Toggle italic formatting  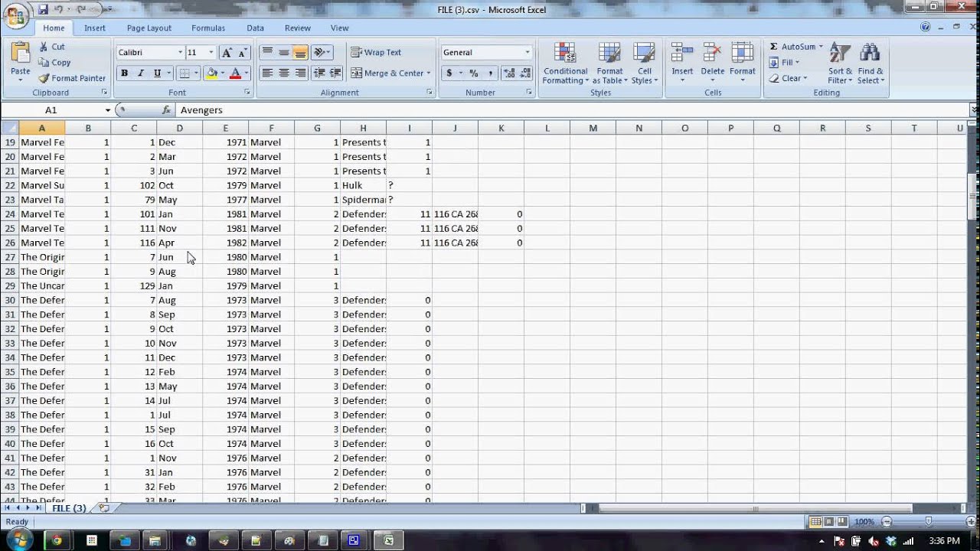pyautogui.click(x=141, y=73)
